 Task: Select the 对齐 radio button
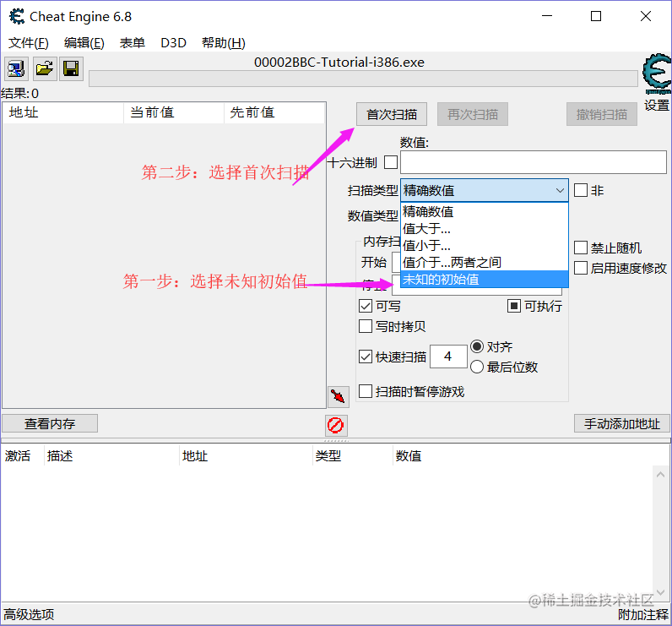coord(477,346)
